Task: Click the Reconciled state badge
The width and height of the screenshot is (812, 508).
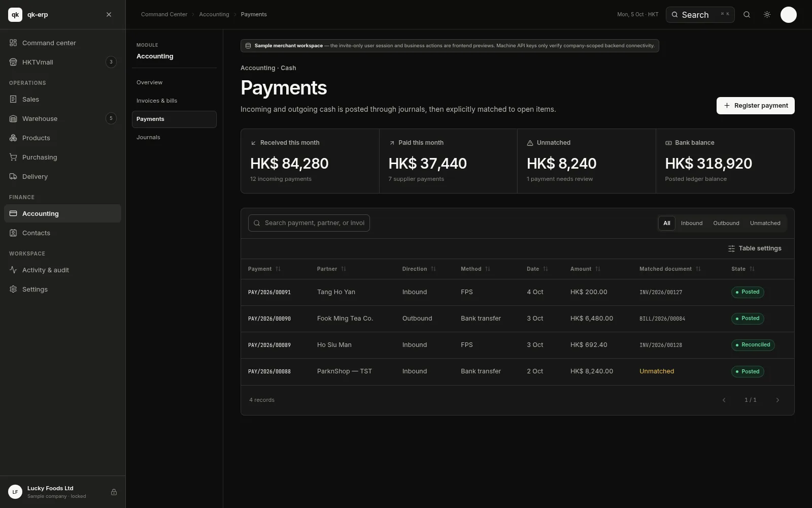Action: (753, 345)
